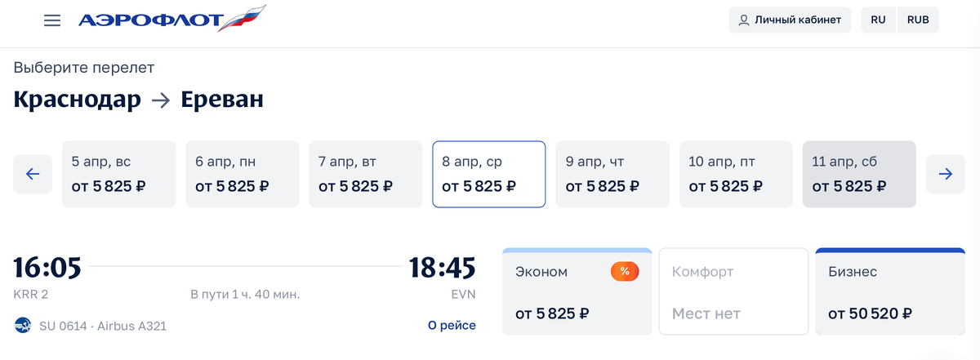
Task: Pick the 10 апр, пт date tab
Action: point(736,174)
